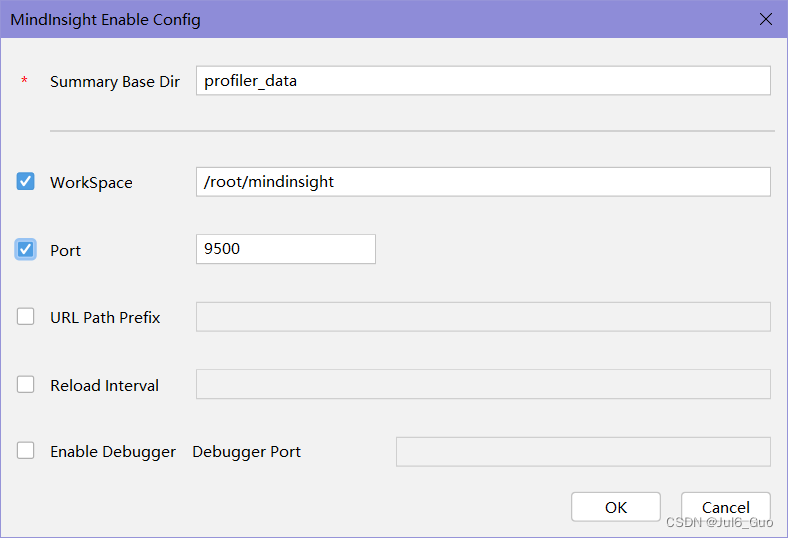Click the Port number field
The image size is (788, 538).
point(285,249)
